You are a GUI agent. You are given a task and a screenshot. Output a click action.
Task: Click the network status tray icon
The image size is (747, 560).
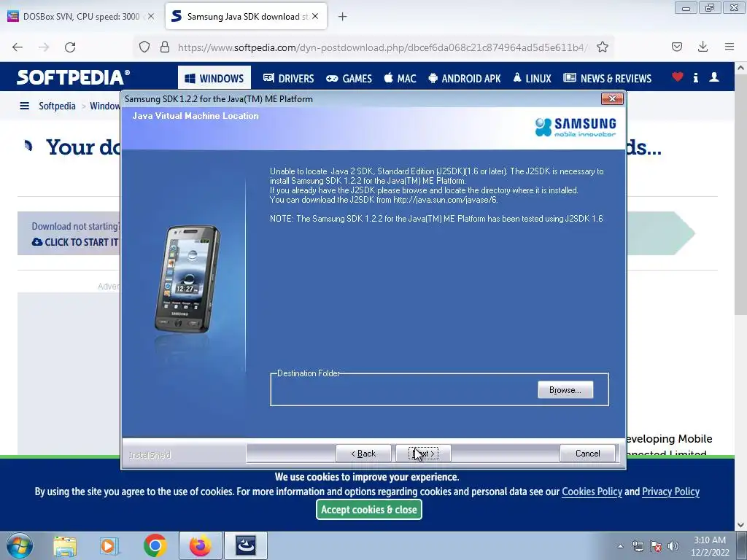(638, 546)
